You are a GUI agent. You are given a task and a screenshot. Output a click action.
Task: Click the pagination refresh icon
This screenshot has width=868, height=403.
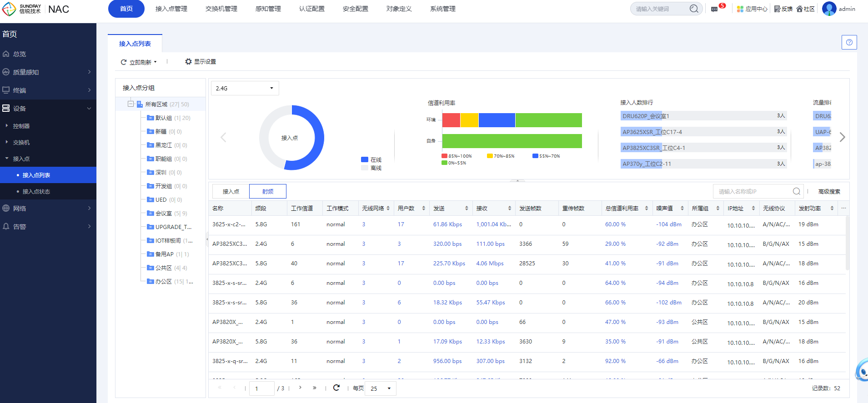click(336, 388)
